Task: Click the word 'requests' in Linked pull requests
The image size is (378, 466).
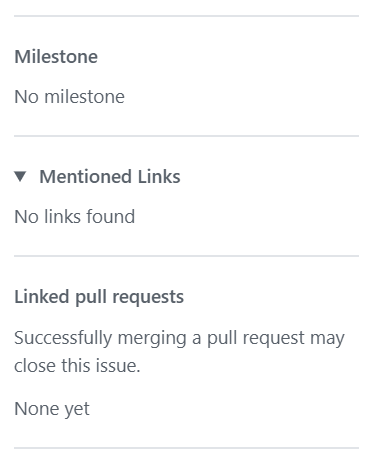Action: point(148,298)
